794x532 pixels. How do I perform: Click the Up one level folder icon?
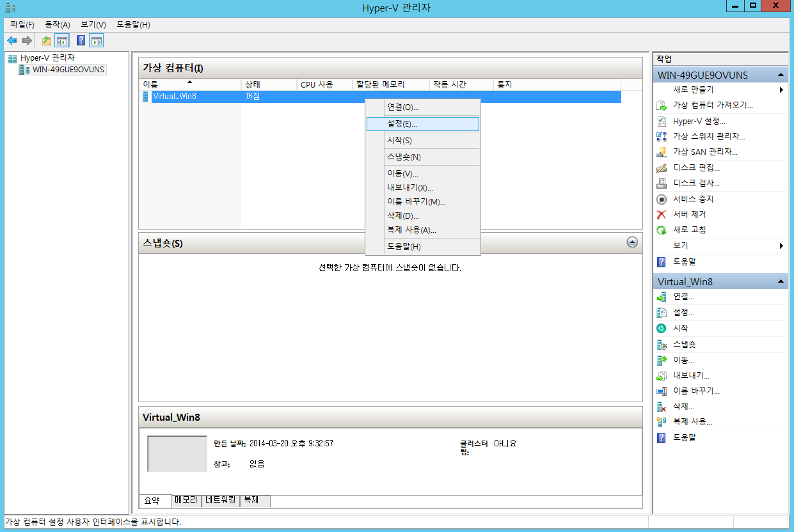(x=47, y=41)
